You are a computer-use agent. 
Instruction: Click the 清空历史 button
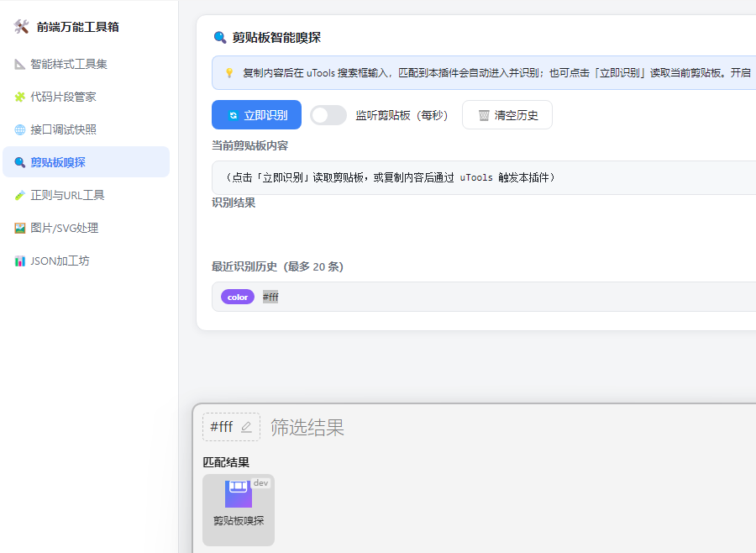(507, 115)
